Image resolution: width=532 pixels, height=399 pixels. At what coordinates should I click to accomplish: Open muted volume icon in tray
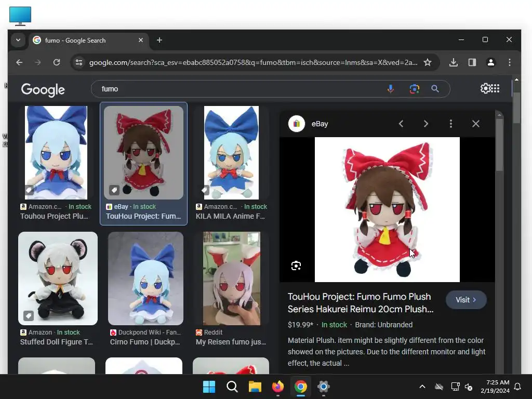point(469,387)
